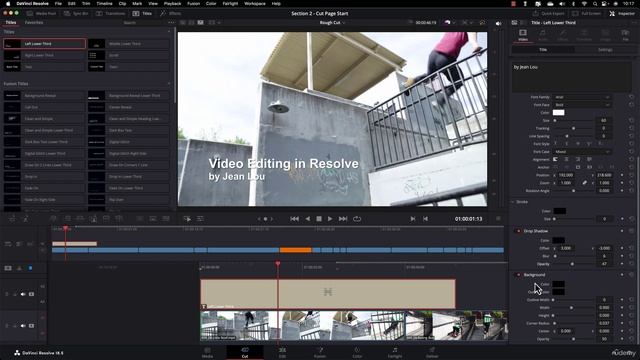Click the title text box reading by Jean Lou
Image resolution: width=640 pixels, height=360 pixels.
tap(571, 77)
